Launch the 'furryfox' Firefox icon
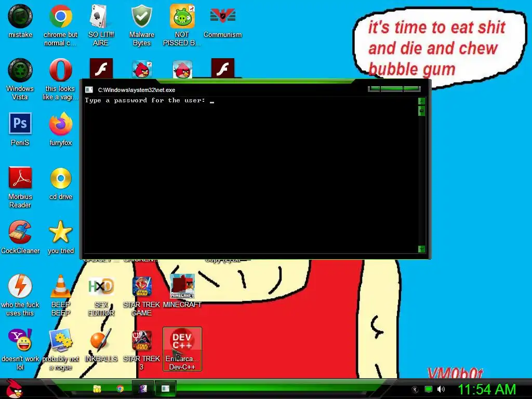Screen dimensions: 532x399 coord(60,129)
